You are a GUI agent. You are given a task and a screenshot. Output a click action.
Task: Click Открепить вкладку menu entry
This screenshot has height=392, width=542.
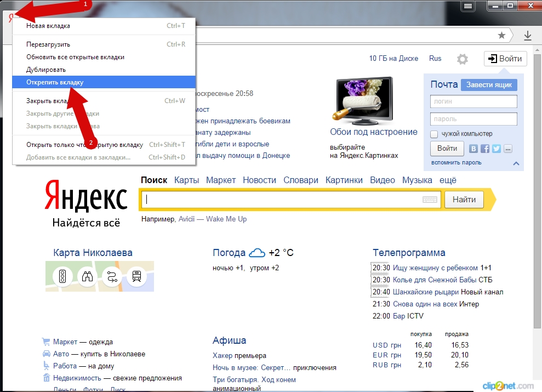tap(104, 82)
